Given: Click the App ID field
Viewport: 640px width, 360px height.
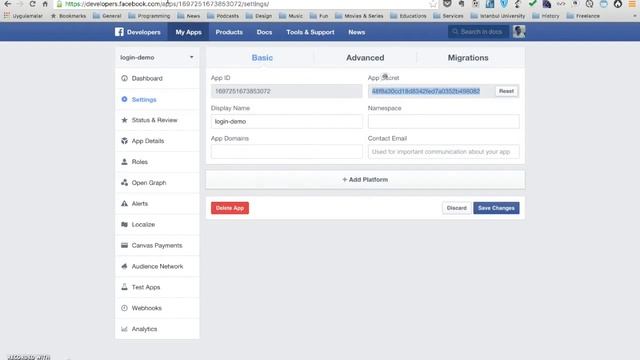Looking at the screenshot, I should pyautogui.click(x=287, y=91).
